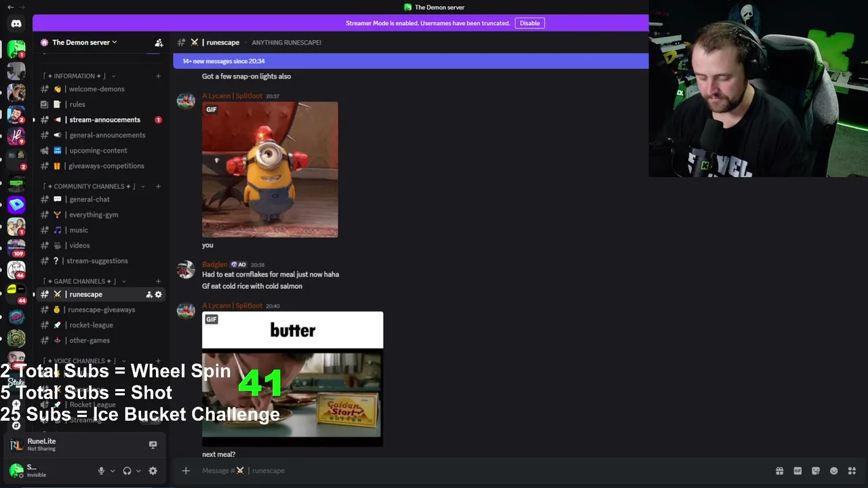Open RuneLite activity icon

tap(16, 445)
